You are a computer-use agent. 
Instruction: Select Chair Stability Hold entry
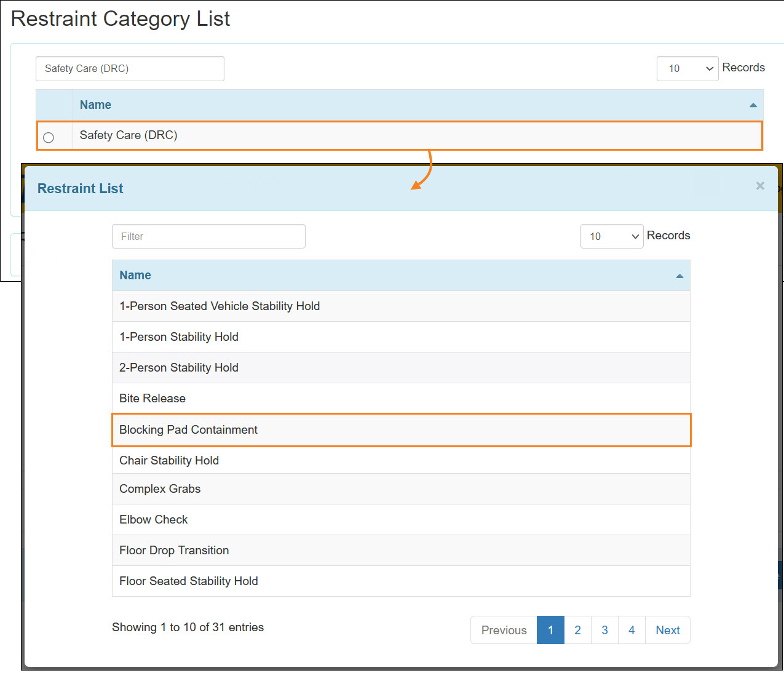click(x=401, y=460)
